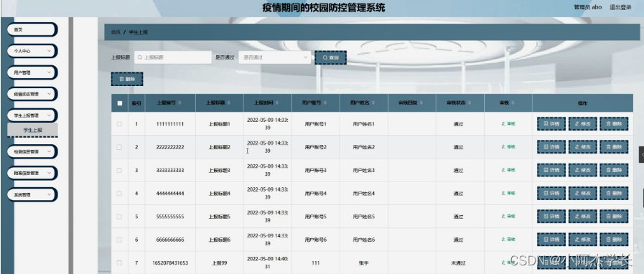Click green 审核 link for 上报标题1
644x274 pixels.
click(508, 123)
